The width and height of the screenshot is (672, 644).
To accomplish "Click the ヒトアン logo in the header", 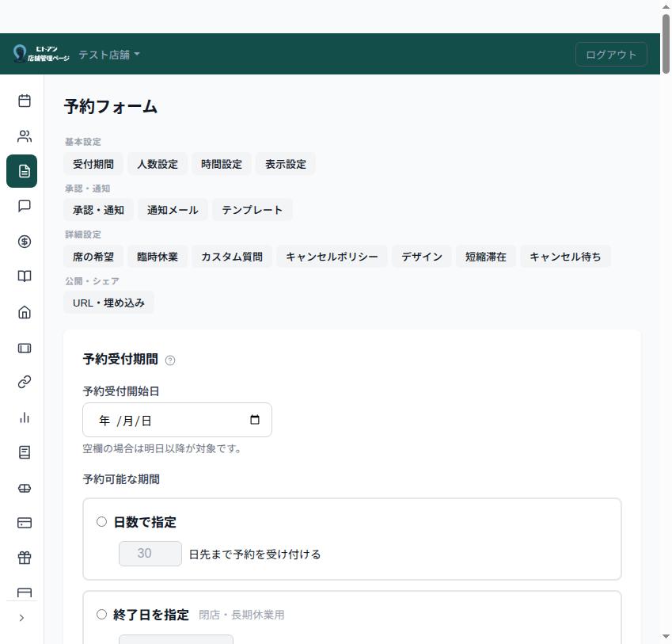I will (41, 54).
